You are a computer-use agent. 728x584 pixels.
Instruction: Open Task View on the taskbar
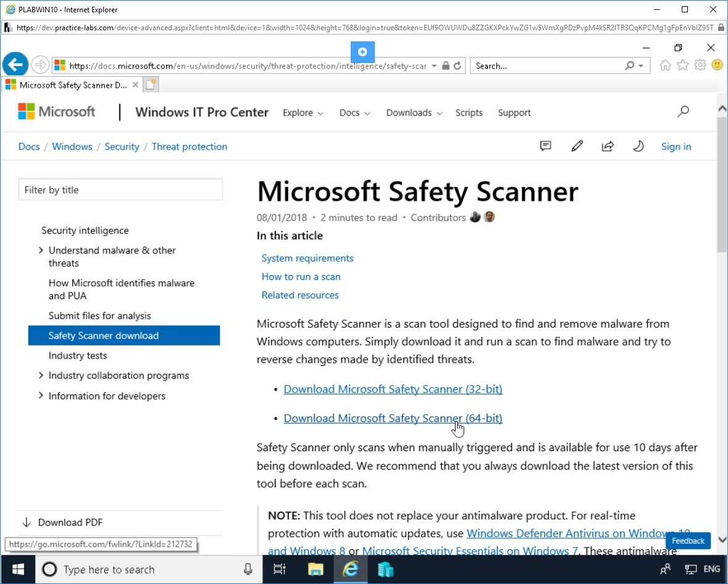click(280, 569)
